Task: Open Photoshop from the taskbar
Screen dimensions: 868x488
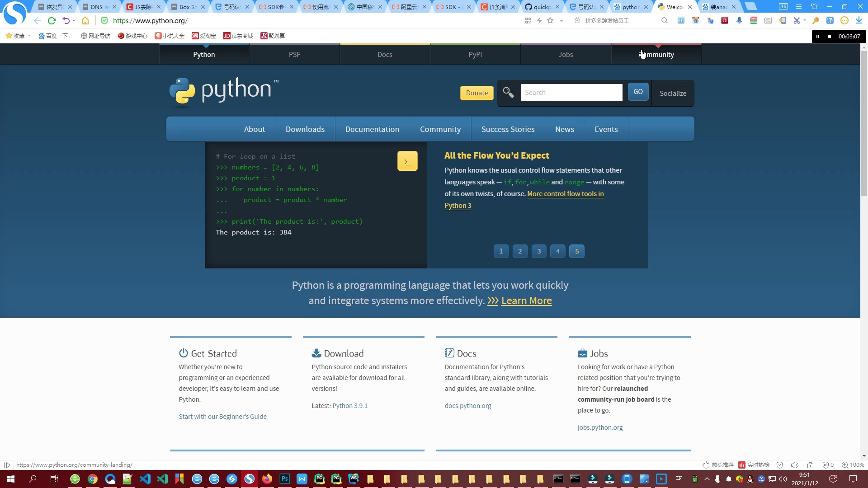Action: point(285,479)
